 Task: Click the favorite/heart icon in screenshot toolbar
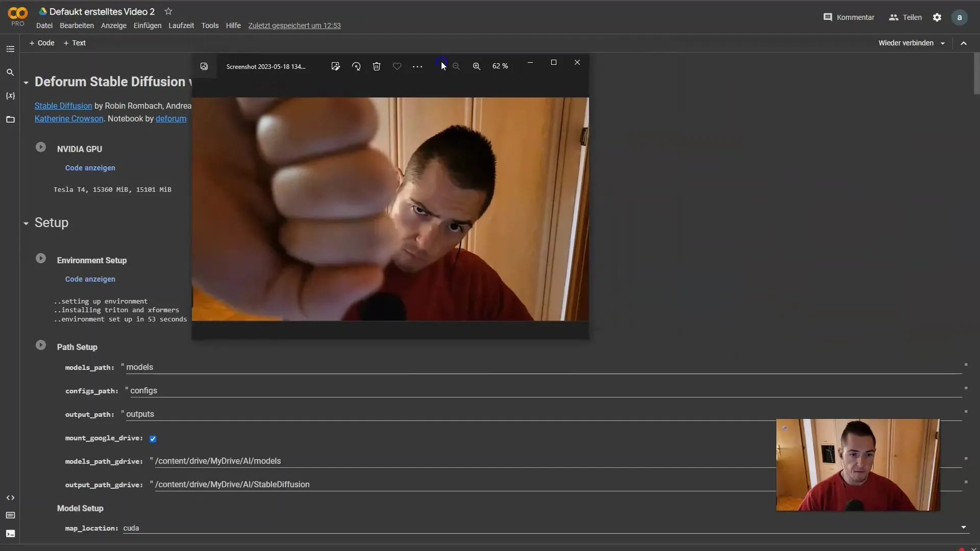click(x=397, y=66)
